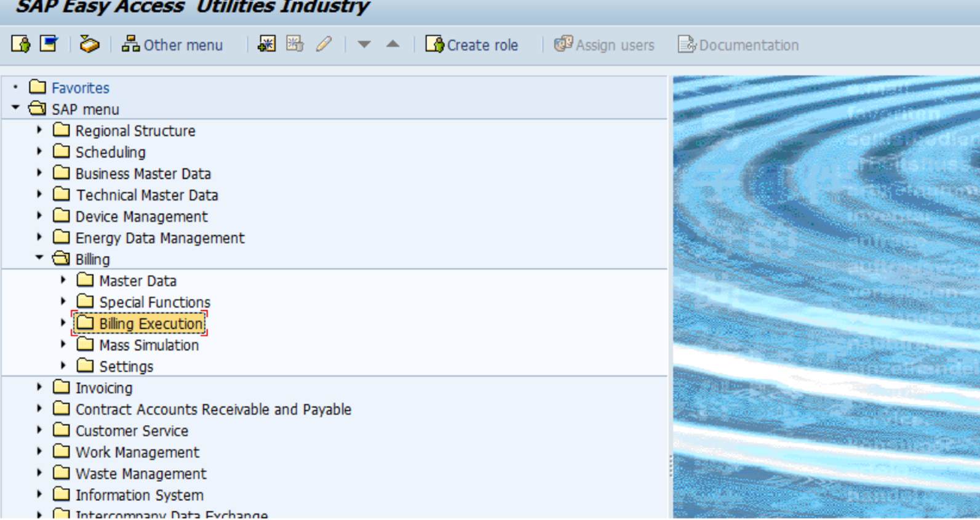
Task: Select the Master Data label
Action: [x=138, y=281]
